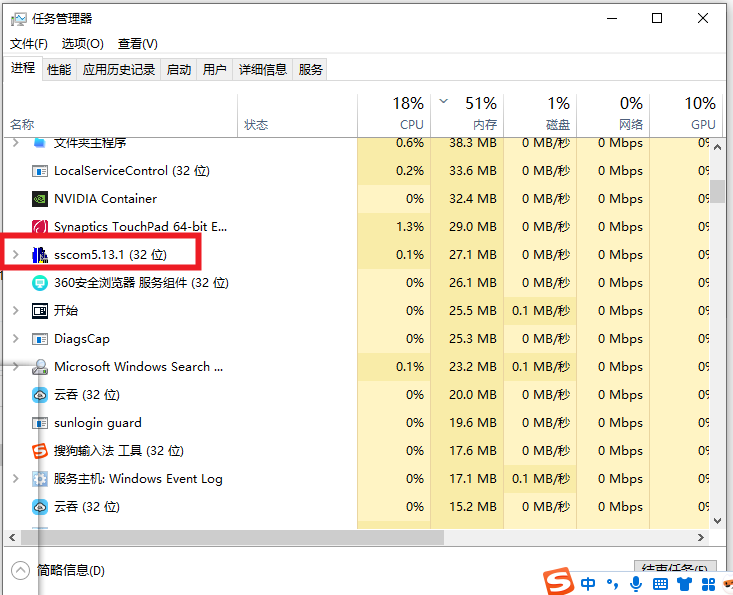
Task: Click the Sogou microphone voice input icon
Action: tap(636, 583)
